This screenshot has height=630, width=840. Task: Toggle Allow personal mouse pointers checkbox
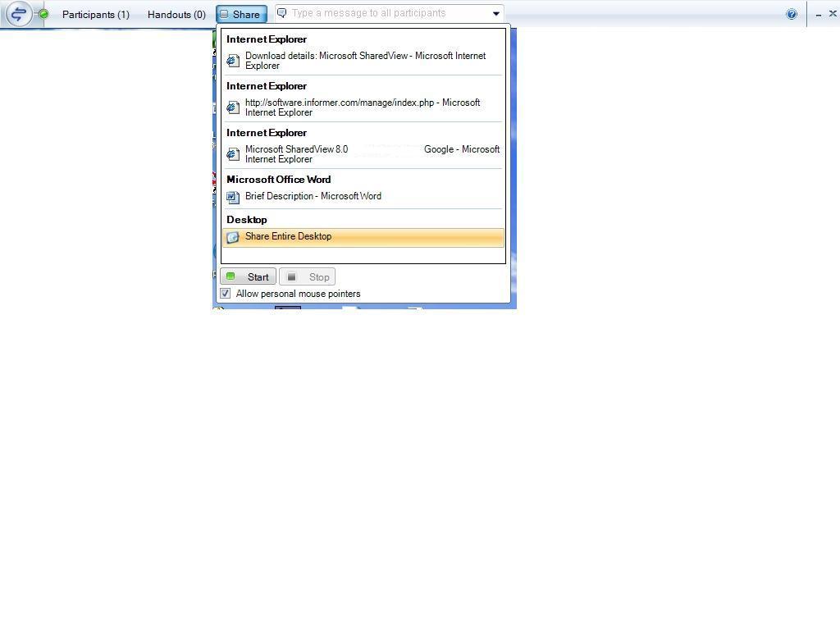point(226,294)
